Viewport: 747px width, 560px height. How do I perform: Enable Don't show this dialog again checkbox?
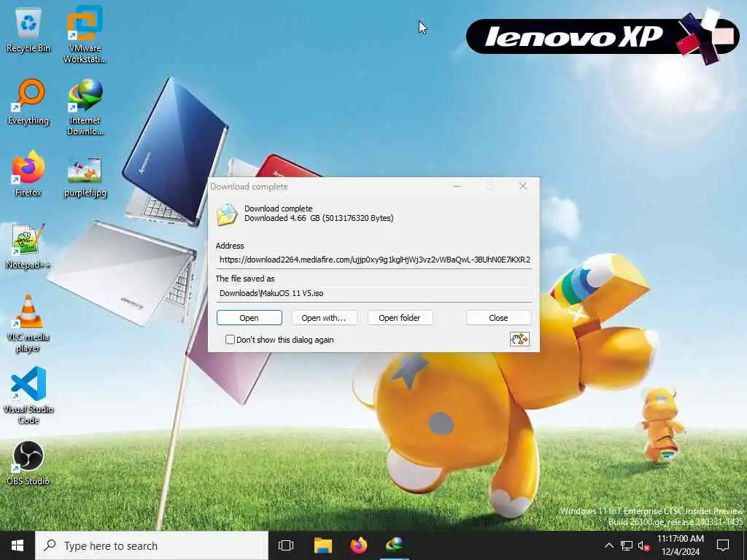(230, 340)
